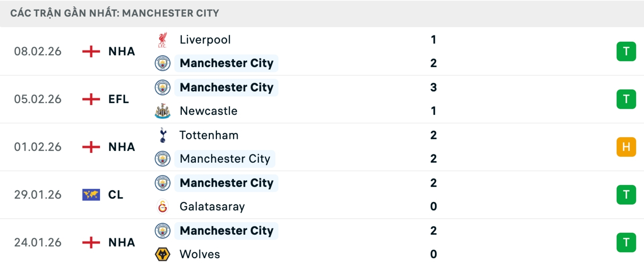Click the Liverpool club crest
The image size is (644, 266).
[162, 39]
